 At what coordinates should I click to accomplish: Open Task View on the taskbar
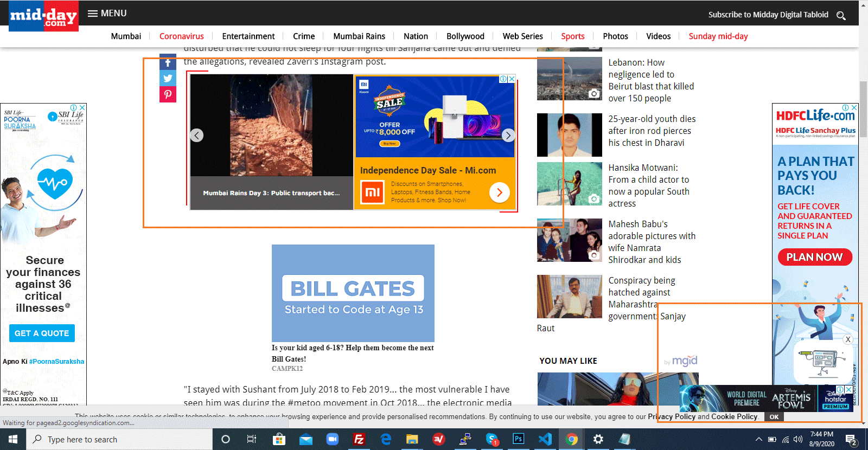(252, 439)
